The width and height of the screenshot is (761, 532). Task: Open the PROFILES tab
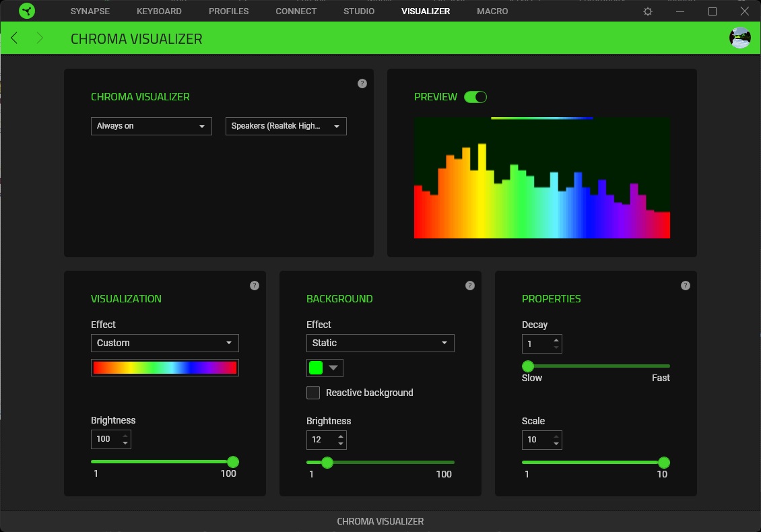click(x=228, y=11)
